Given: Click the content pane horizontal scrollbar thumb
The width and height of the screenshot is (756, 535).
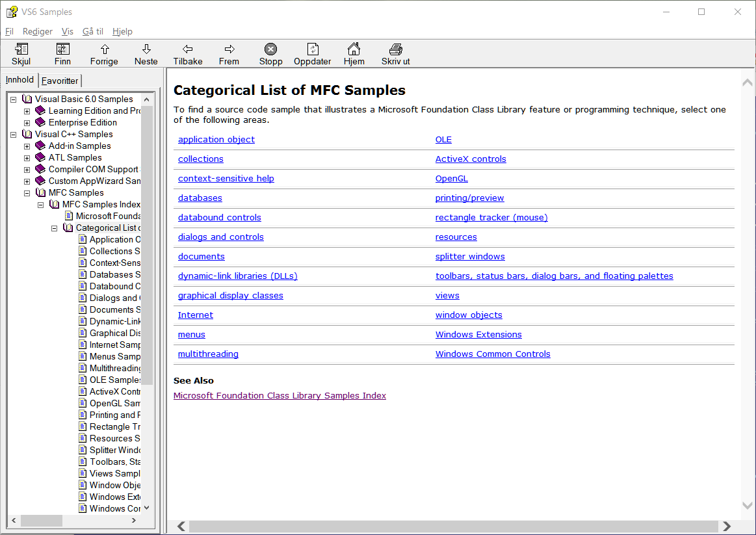Looking at the screenshot, I should click(454, 526).
